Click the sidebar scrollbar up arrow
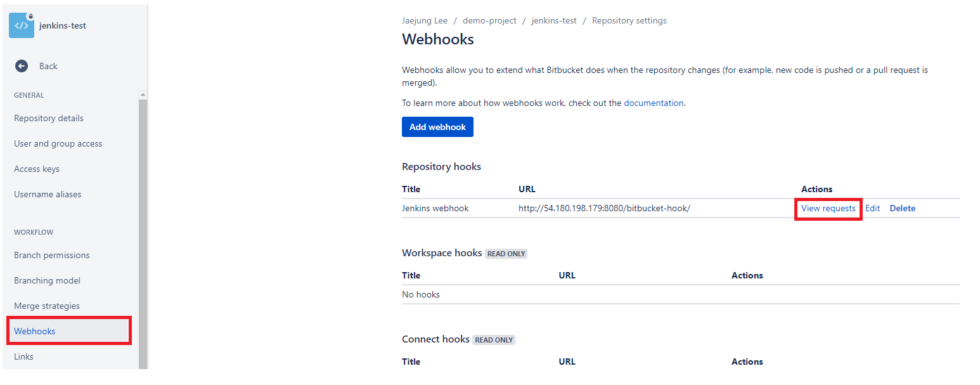This screenshot has width=980, height=385. coord(143,95)
